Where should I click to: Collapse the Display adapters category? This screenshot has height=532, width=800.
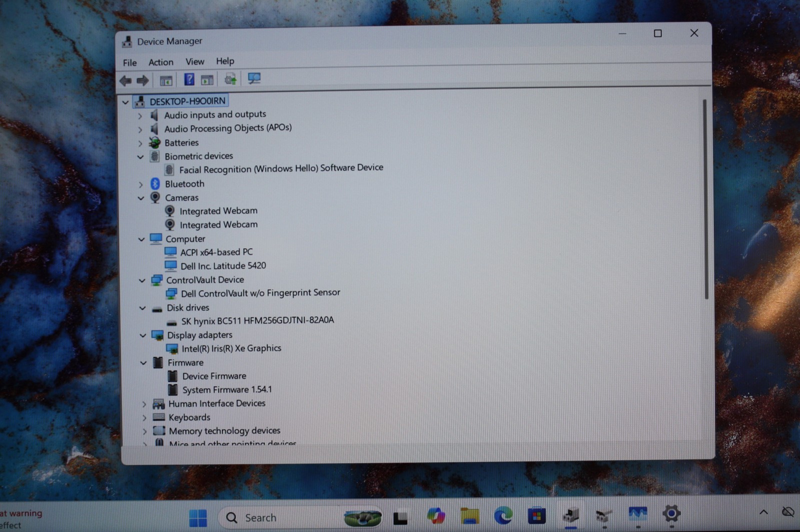coord(143,335)
